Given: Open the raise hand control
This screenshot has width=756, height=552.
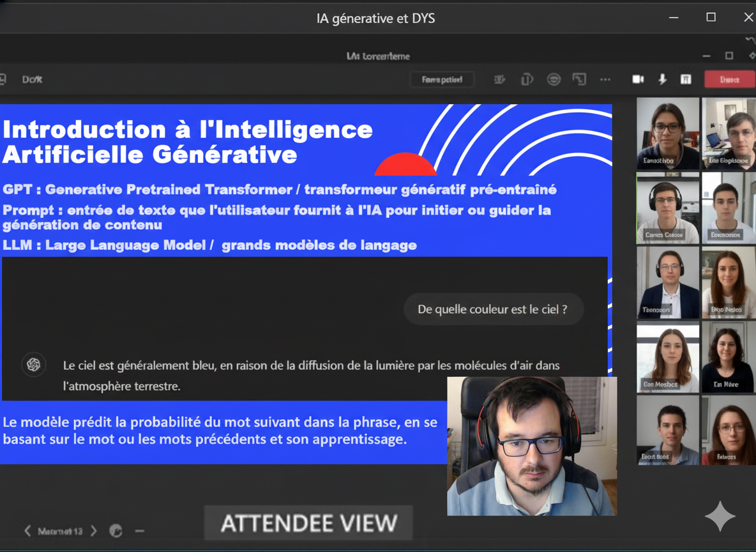Looking at the screenshot, I should pyautogui.click(x=527, y=79).
